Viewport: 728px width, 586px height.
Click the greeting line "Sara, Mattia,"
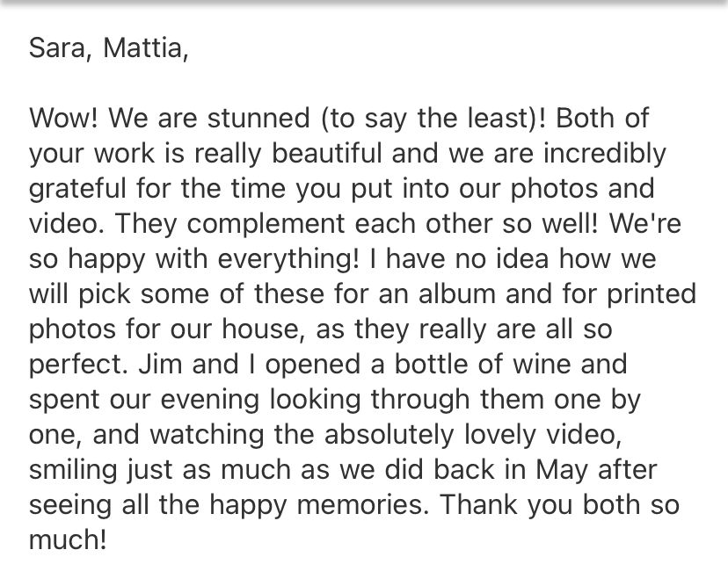[109, 48]
